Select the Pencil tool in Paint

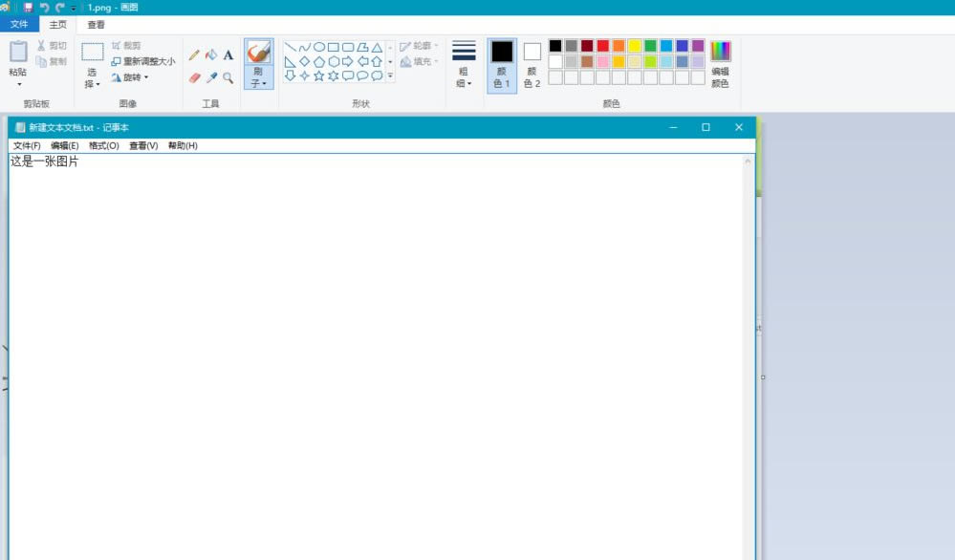click(195, 55)
